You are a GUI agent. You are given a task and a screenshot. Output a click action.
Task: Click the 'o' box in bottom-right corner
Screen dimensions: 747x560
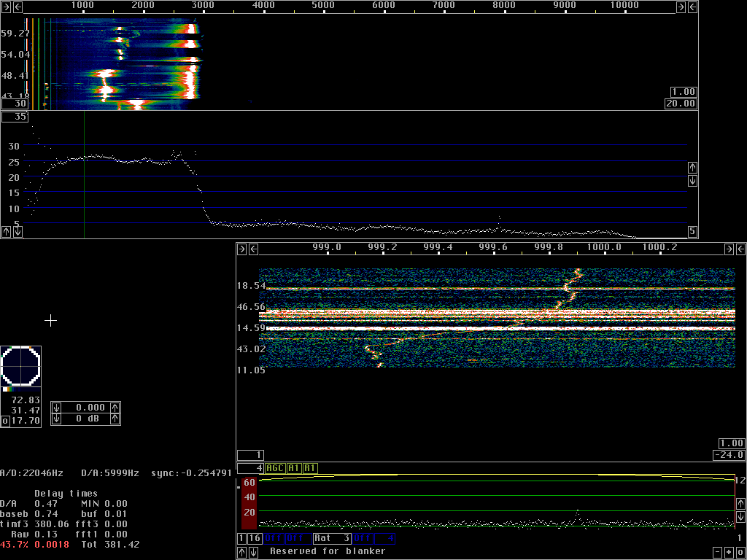pos(740,553)
